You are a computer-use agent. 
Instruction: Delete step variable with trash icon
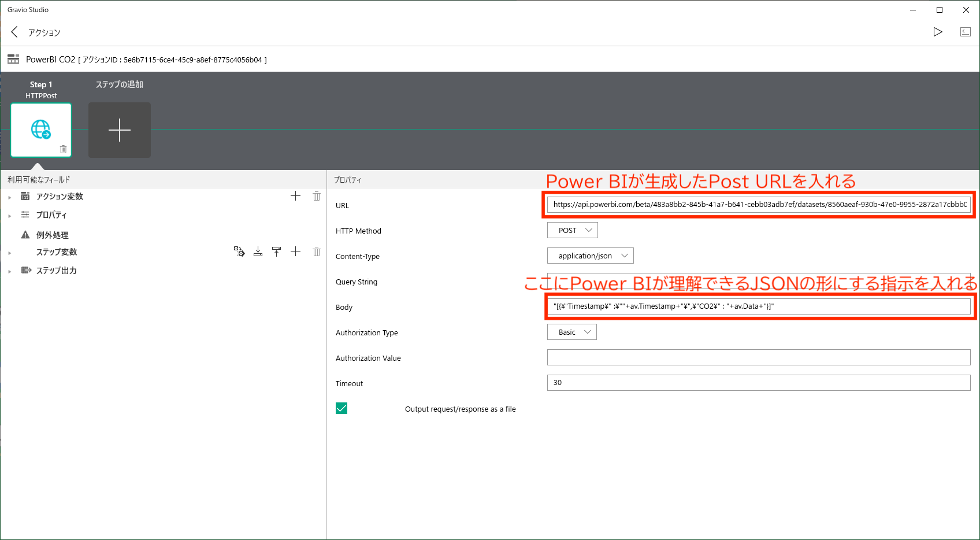[317, 251]
